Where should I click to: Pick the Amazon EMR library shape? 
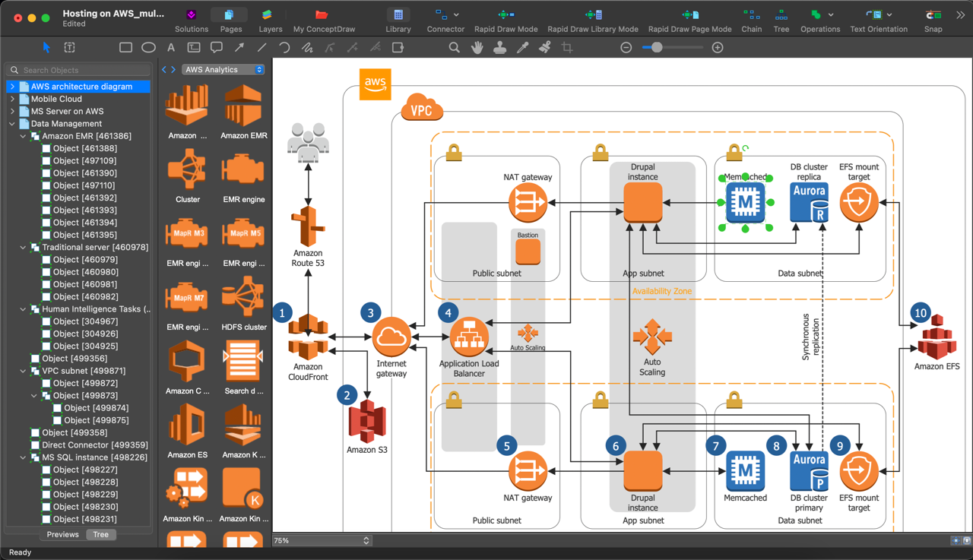click(x=243, y=111)
